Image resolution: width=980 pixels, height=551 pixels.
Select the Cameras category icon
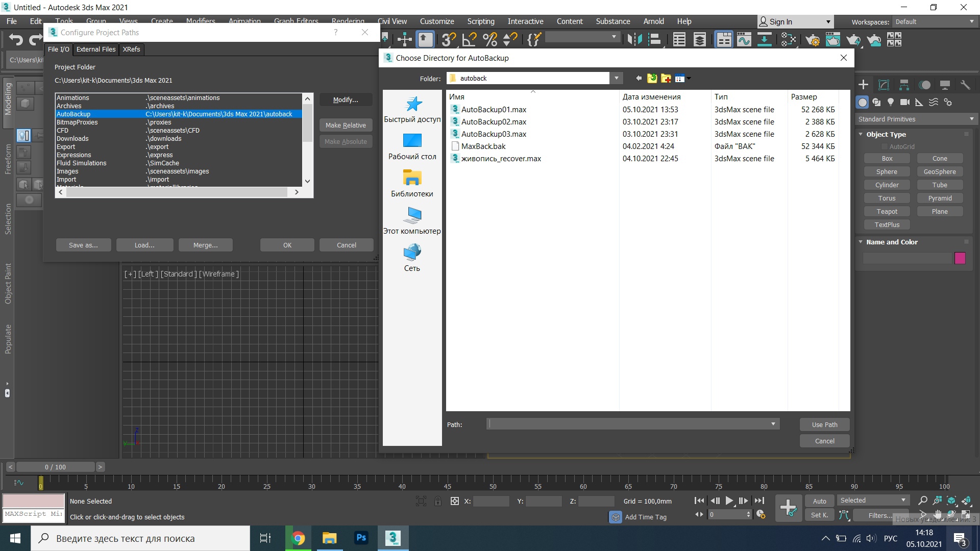(x=905, y=102)
